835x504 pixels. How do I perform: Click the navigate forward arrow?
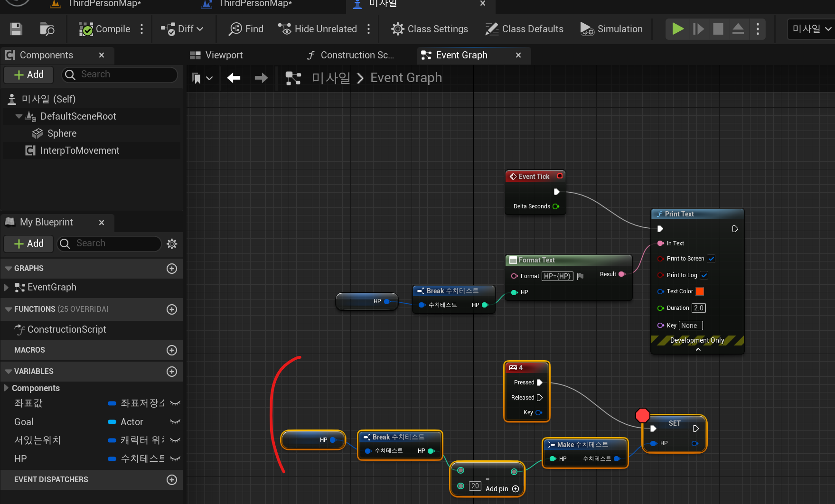click(x=261, y=78)
